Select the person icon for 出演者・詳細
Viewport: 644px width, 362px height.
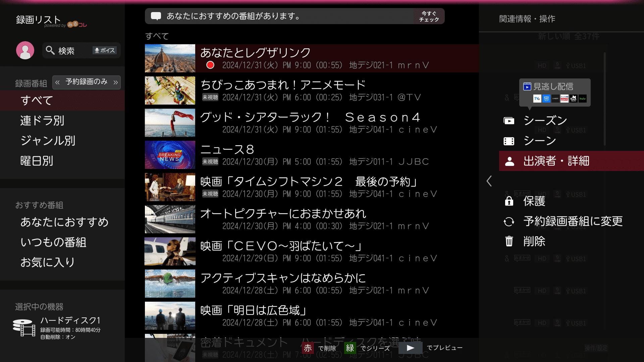pyautogui.click(x=510, y=161)
